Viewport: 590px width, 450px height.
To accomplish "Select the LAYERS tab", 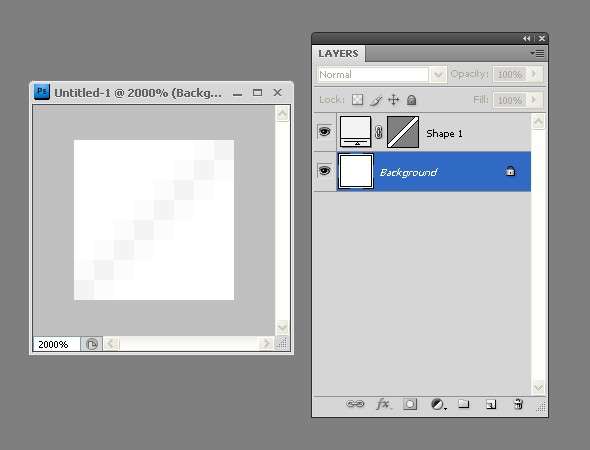I will pyautogui.click(x=338, y=53).
